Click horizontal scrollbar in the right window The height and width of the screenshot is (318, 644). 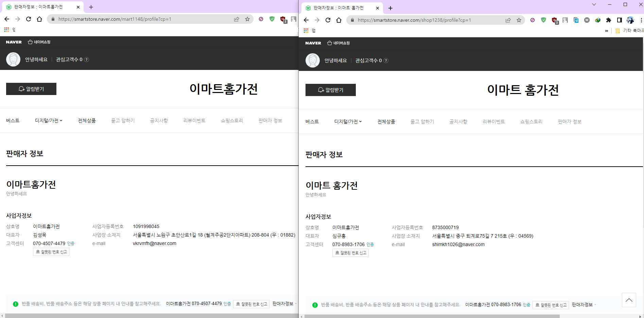(x=432, y=316)
